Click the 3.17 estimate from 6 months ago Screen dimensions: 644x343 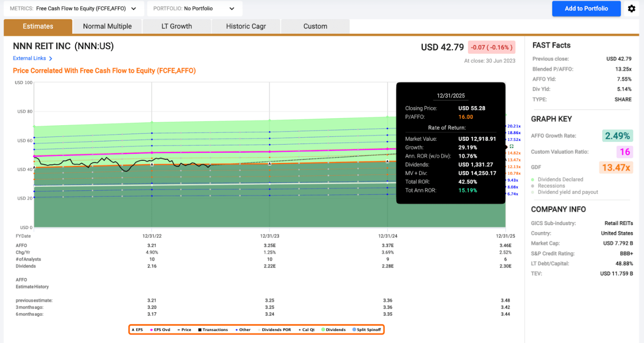pos(152,314)
